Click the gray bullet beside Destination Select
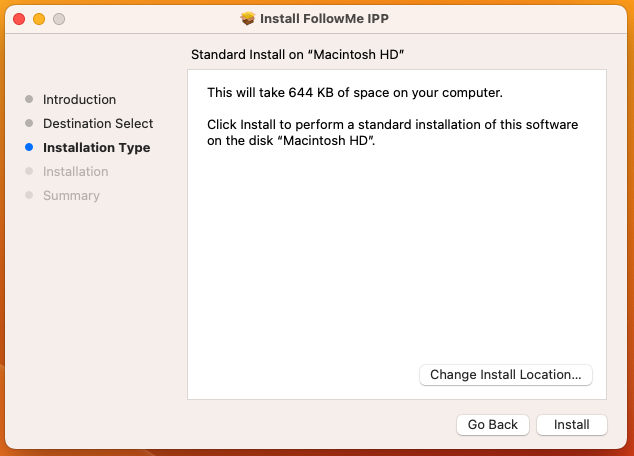Screen dimensions: 634x456 [x=29, y=123]
